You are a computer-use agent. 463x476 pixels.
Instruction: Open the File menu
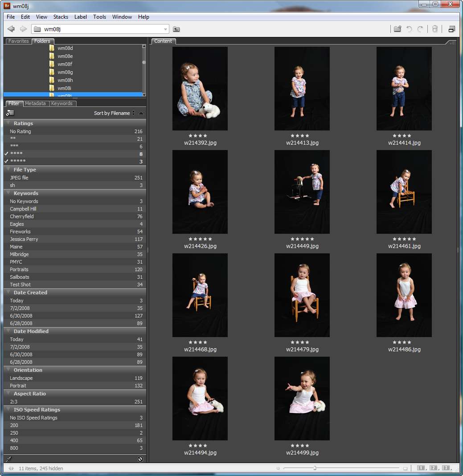click(x=11, y=16)
